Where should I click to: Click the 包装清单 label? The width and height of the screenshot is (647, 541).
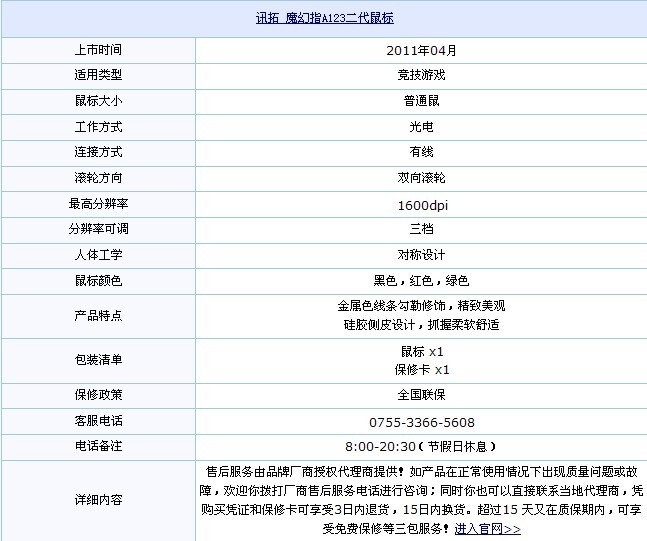[98, 360]
